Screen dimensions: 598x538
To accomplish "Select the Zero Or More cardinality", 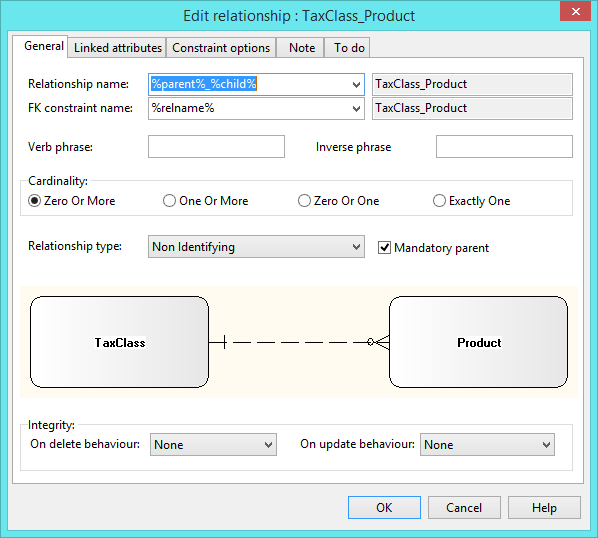I will tap(72, 201).
